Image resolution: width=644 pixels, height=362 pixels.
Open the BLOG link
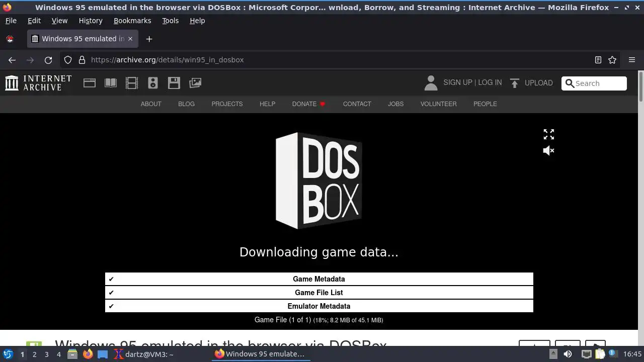coord(186,104)
